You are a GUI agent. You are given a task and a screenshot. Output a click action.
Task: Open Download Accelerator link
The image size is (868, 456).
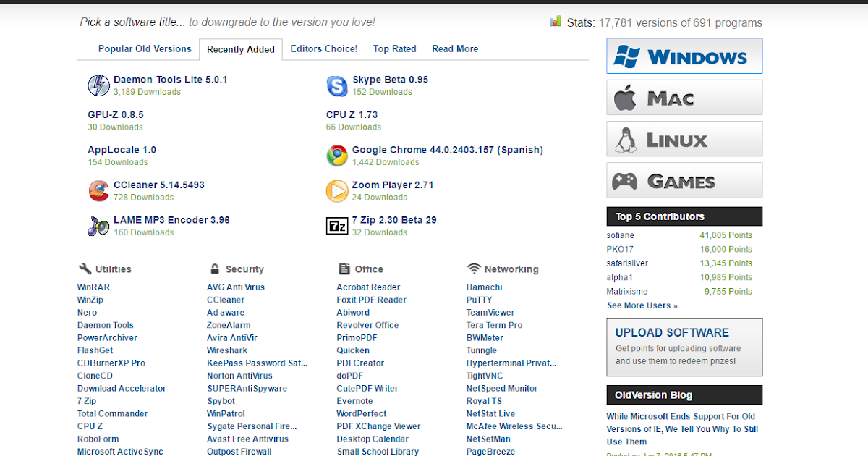pyautogui.click(x=122, y=389)
